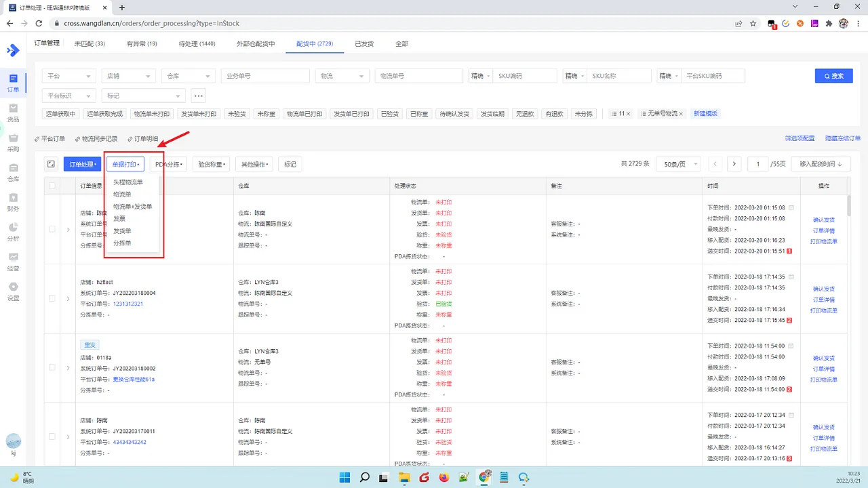This screenshot has height=488, width=868.
Task: Select 物流单+发货单 from the print menu
Action: click(132, 206)
